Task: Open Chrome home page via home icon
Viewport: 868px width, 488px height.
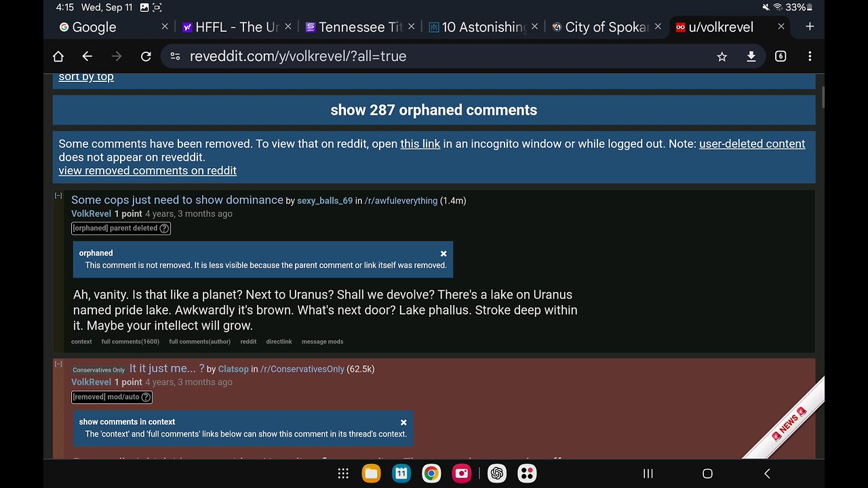Action: click(x=58, y=56)
